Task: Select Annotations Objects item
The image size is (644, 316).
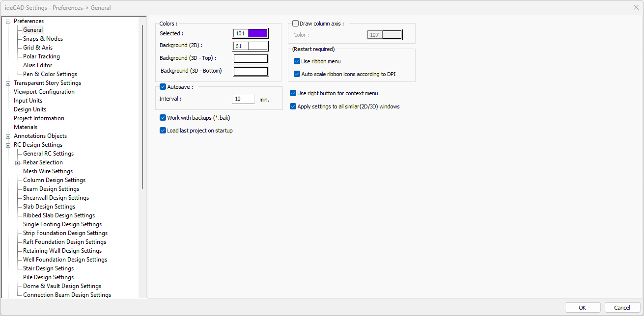Action: 40,136
